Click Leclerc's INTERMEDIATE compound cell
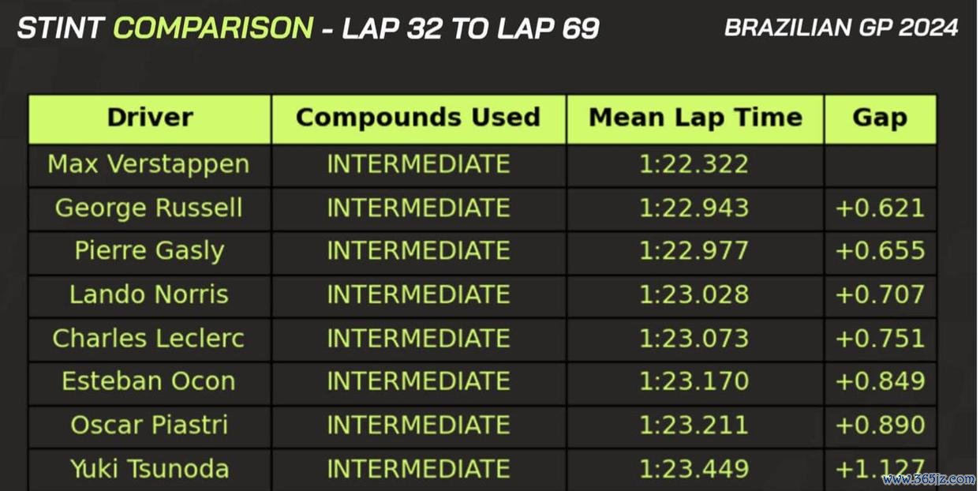 click(418, 338)
